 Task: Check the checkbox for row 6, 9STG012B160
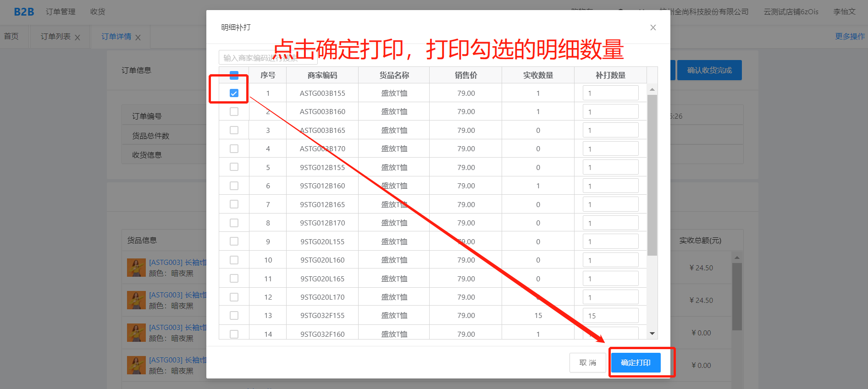click(234, 186)
